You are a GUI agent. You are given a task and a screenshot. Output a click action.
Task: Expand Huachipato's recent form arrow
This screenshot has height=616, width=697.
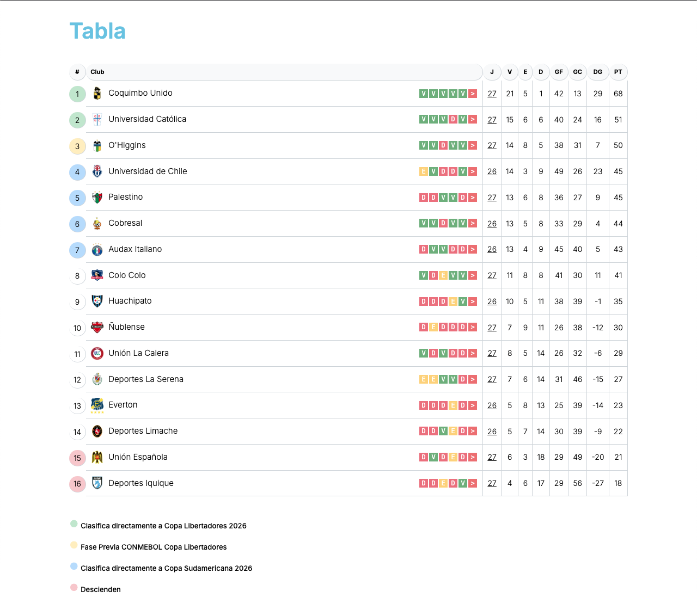tap(473, 301)
